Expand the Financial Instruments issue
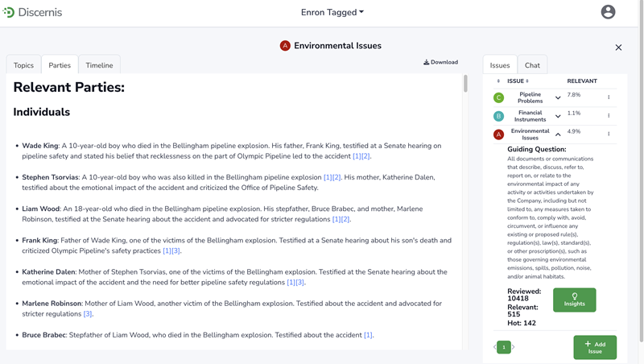This screenshot has width=644, height=364. tap(558, 117)
